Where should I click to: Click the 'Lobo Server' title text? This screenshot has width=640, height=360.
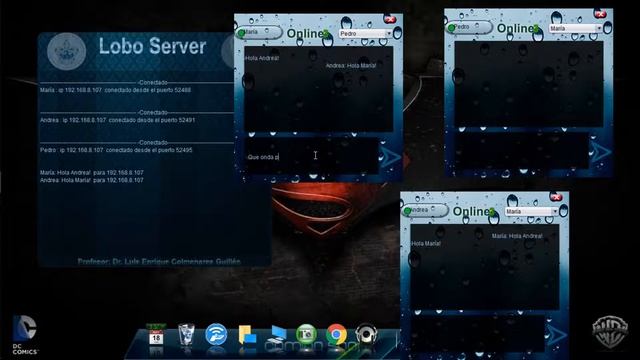tap(152, 46)
